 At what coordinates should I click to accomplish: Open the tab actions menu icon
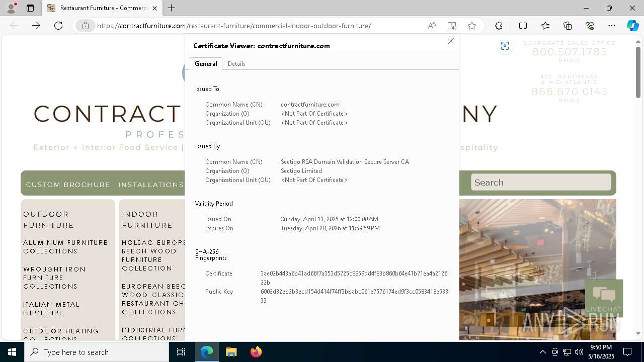[x=30, y=8]
